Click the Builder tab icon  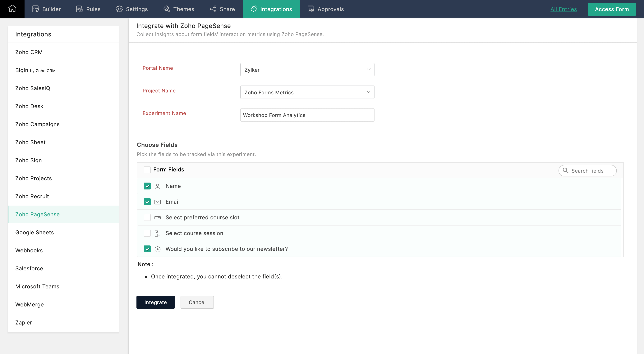click(35, 9)
